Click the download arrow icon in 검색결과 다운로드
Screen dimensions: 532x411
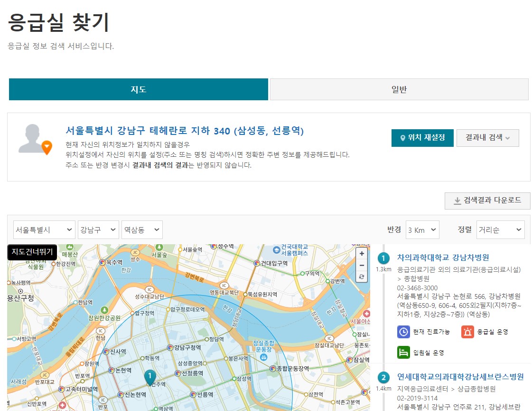[457, 201]
